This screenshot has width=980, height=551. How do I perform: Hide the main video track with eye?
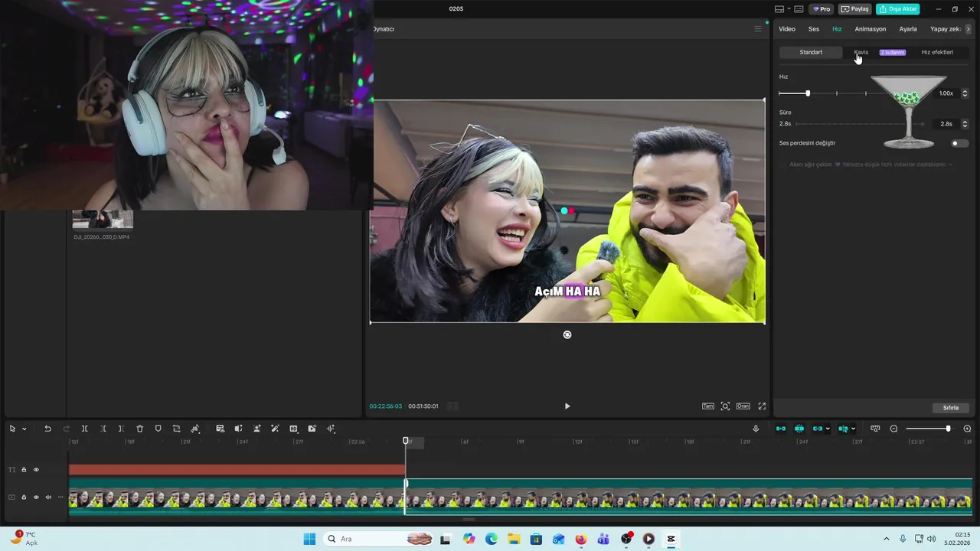click(x=36, y=497)
